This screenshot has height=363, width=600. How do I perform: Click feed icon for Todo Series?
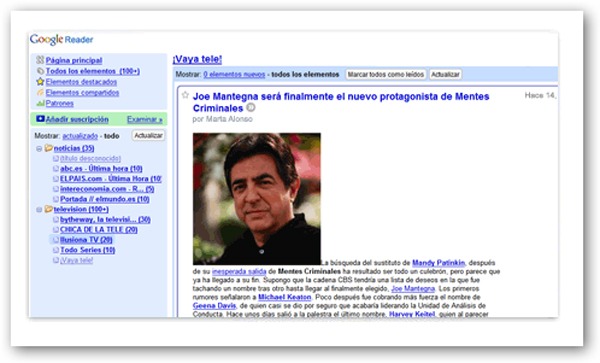click(x=56, y=250)
